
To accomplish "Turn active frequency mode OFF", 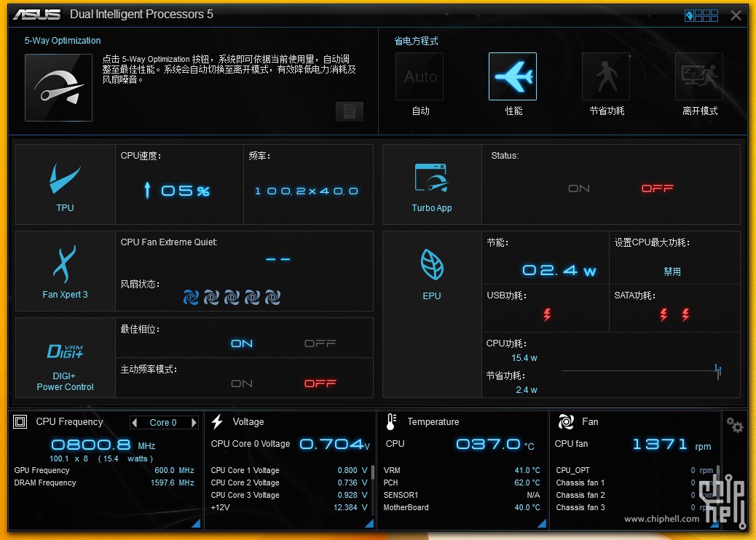I will click(x=320, y=384).
